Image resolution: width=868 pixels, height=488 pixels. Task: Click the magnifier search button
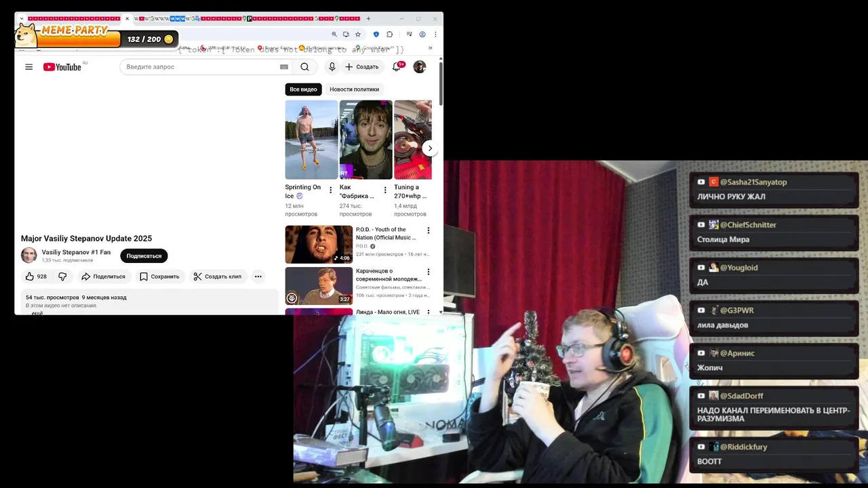tap(305, 67)
